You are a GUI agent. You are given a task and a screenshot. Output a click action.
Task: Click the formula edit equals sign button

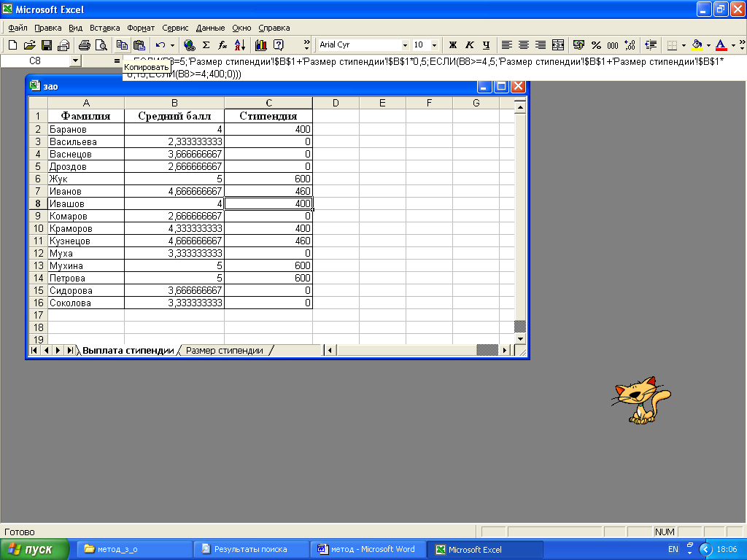click(117, 61)
